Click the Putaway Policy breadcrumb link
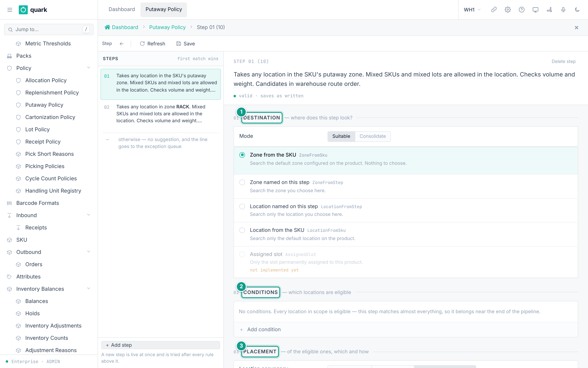This screenshot has width=588, height=368. point(167,27)
